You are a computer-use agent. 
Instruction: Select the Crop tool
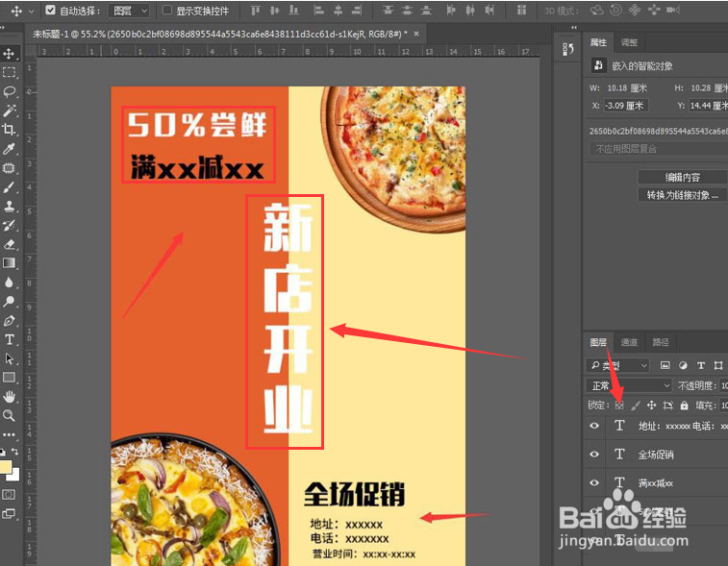pyautogui.click(x=9, y=130)
